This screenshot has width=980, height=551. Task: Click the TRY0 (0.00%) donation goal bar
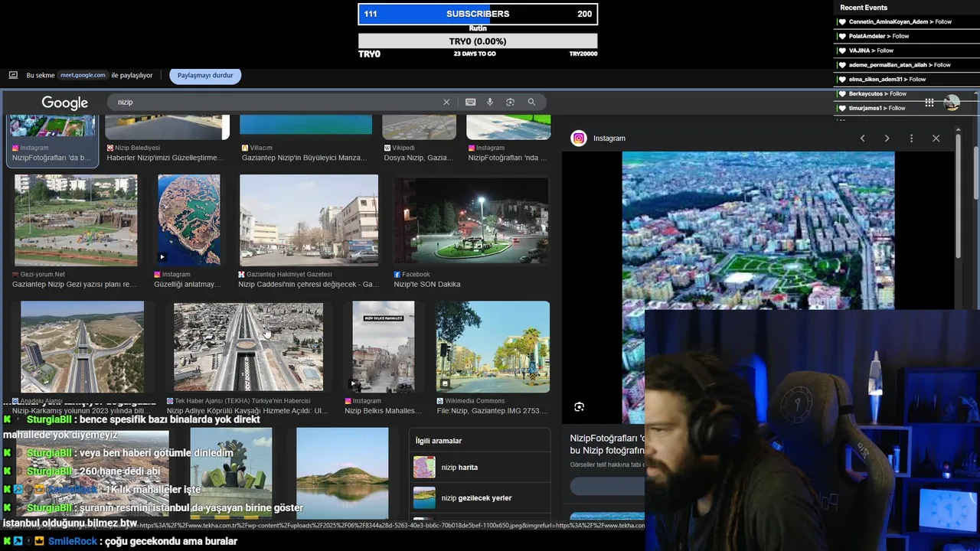pos(478,41)
